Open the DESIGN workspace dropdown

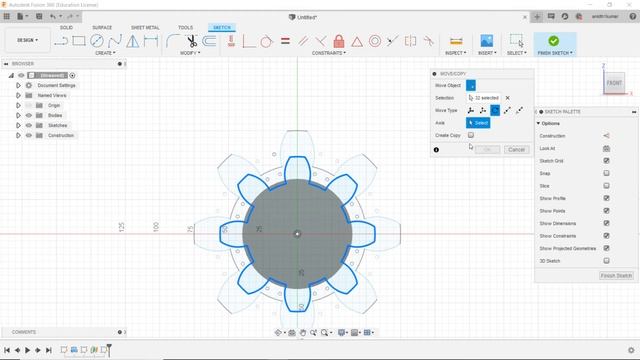tap(27, 40)
